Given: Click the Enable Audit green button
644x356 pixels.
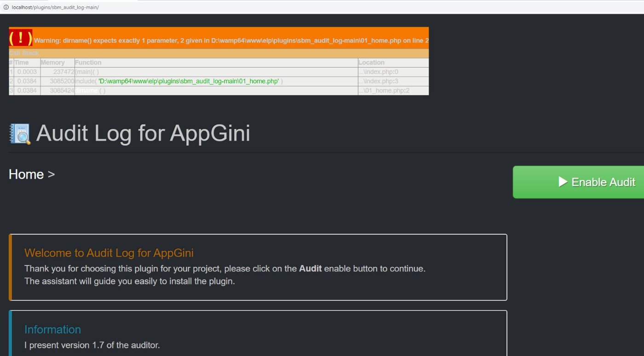Looking at the screenshot, I should [578, 182].
